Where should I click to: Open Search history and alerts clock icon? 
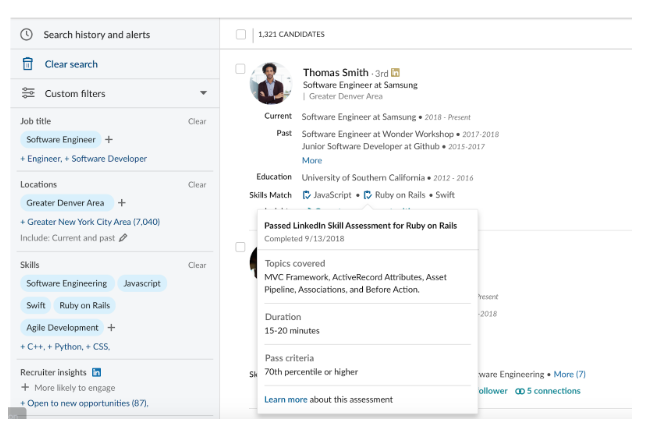(27, 35)
